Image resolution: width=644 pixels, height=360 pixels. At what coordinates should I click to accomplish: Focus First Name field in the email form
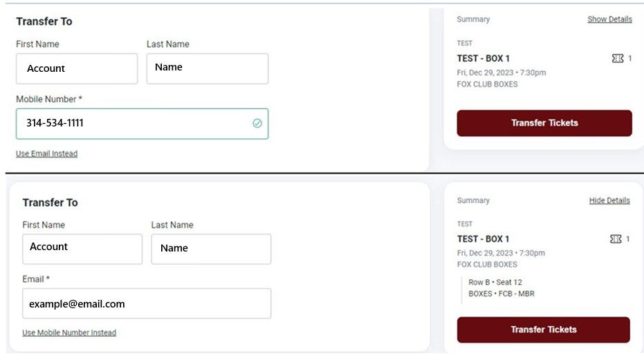pos(82,248)
